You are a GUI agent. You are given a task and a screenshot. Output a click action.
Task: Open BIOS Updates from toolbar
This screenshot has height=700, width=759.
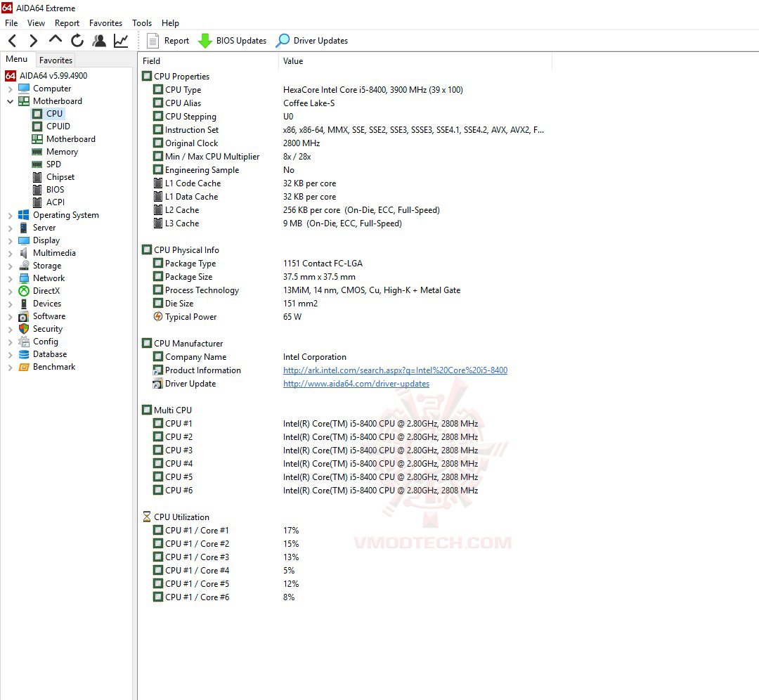(x=233, y=41)
